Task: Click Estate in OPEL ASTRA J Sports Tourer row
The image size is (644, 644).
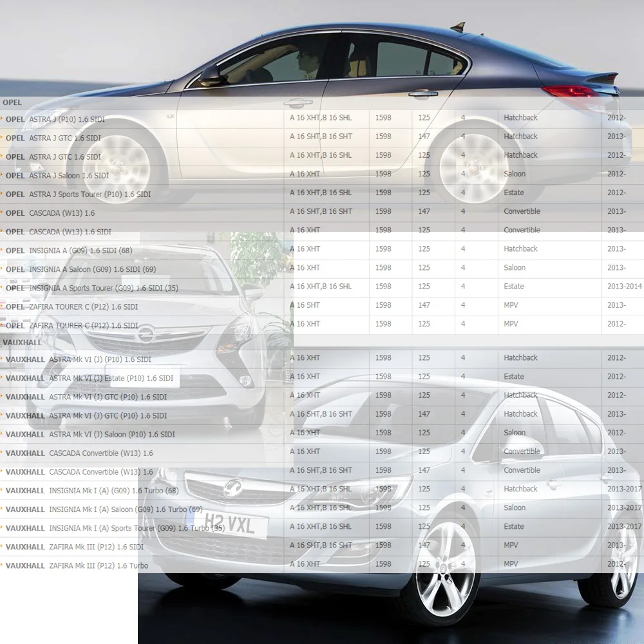Action: click(514, 193)
